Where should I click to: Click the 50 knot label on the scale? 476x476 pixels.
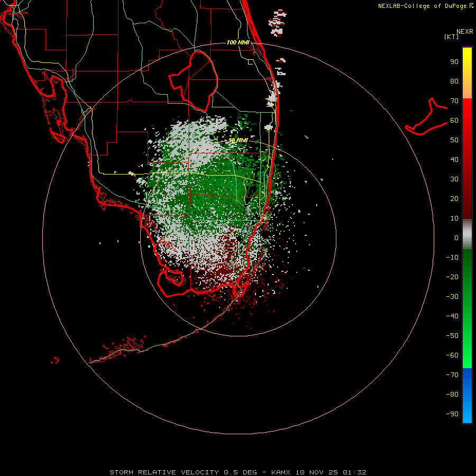(x=454, y=140)
